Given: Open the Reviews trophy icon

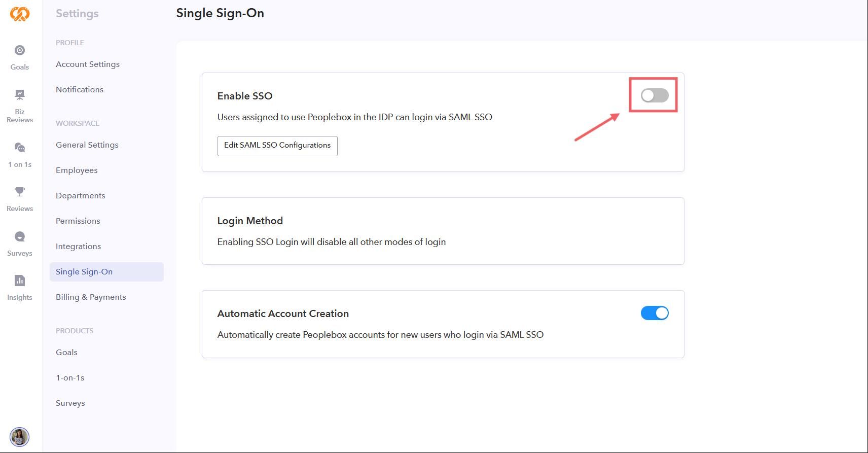Looking at the screenshot, I should (x=20, y=192).
